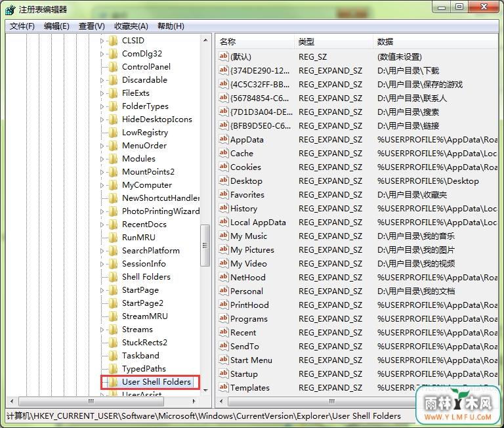Viewport: 504px width, 428px height.
Task: Click the User Shell Folders folder icon
Action: tap(113, 382)
